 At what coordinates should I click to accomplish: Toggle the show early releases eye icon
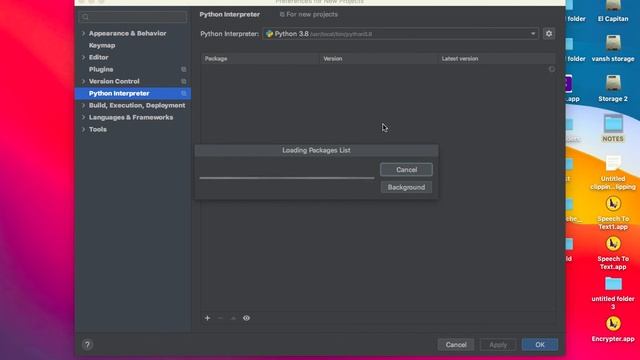[247, 318]
